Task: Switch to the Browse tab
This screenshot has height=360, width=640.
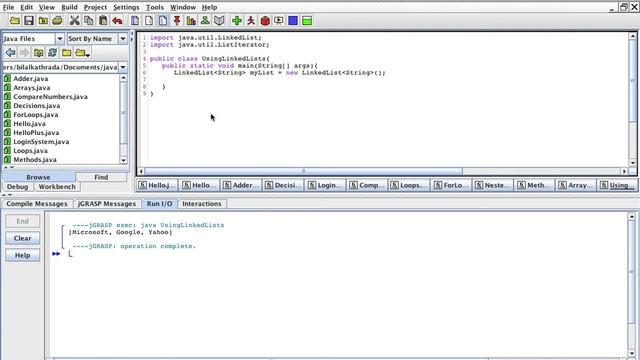Action: [x=38, y=177]
